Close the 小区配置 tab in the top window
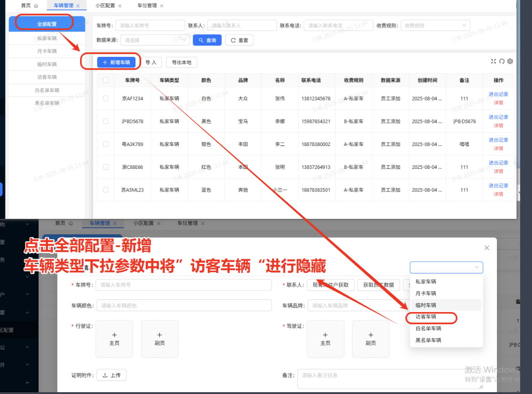The width and height of the screenshot is (532, 394). pos(120,6)
